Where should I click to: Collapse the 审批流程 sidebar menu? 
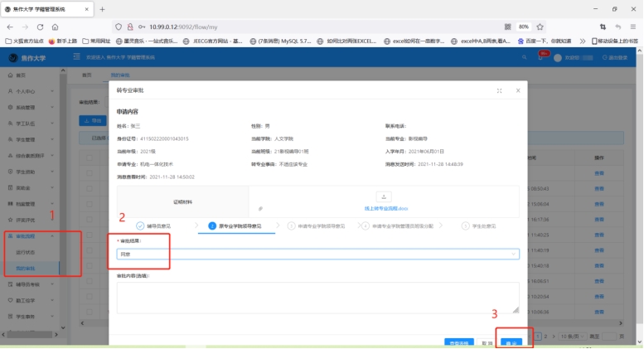[x=31, y=235]
